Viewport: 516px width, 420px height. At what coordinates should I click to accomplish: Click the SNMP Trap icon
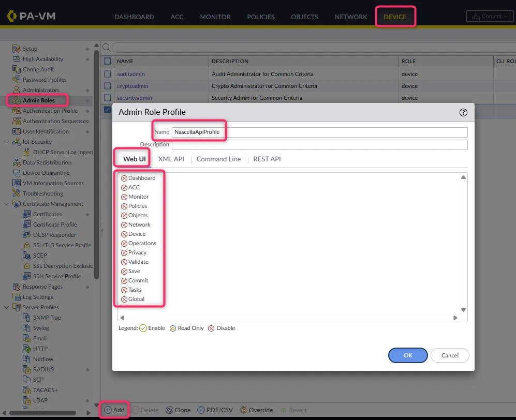click(27, 318)
